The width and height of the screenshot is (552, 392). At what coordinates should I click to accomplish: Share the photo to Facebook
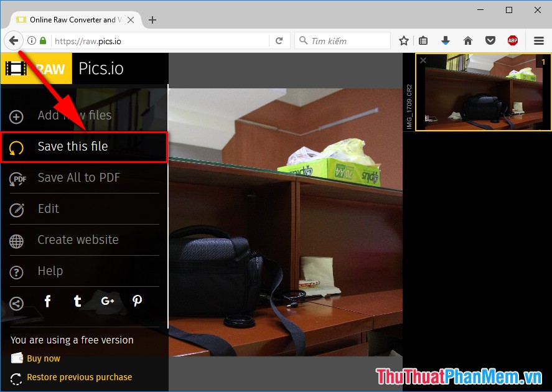pos(47,301)
